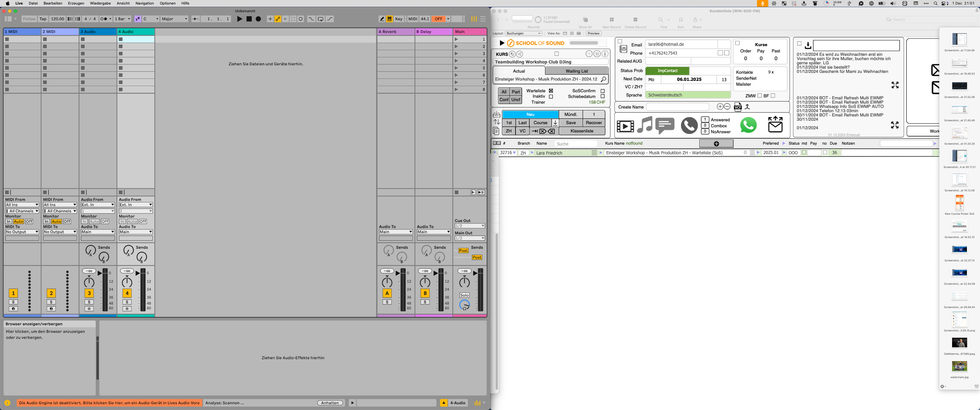Screen dimensions: 980x410
Task: Expand the upper notes with arrows icon
Action: pyautogui.click(x=895, y=85)
